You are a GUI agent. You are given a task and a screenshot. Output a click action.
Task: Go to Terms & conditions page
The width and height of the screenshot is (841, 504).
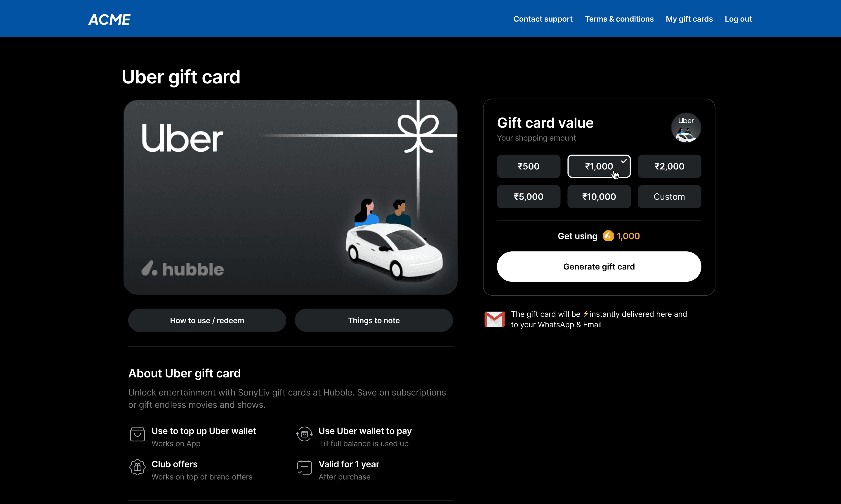click(619, 19)
